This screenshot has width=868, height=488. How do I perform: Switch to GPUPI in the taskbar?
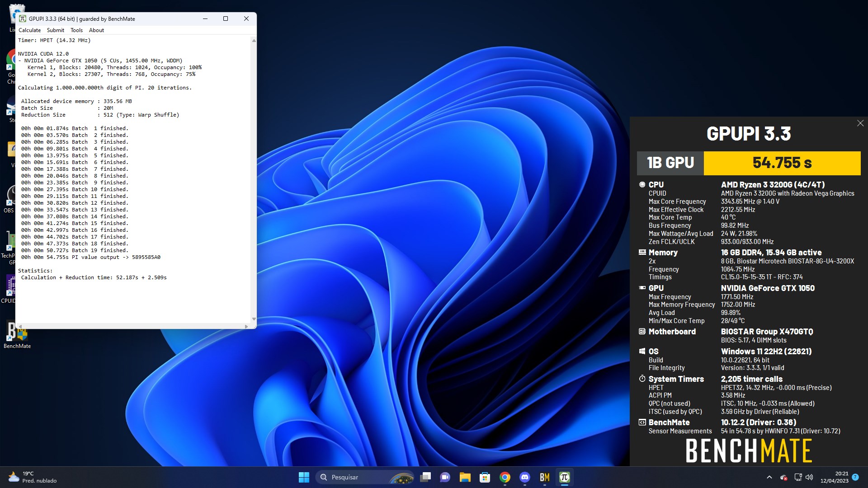(564, 477)
